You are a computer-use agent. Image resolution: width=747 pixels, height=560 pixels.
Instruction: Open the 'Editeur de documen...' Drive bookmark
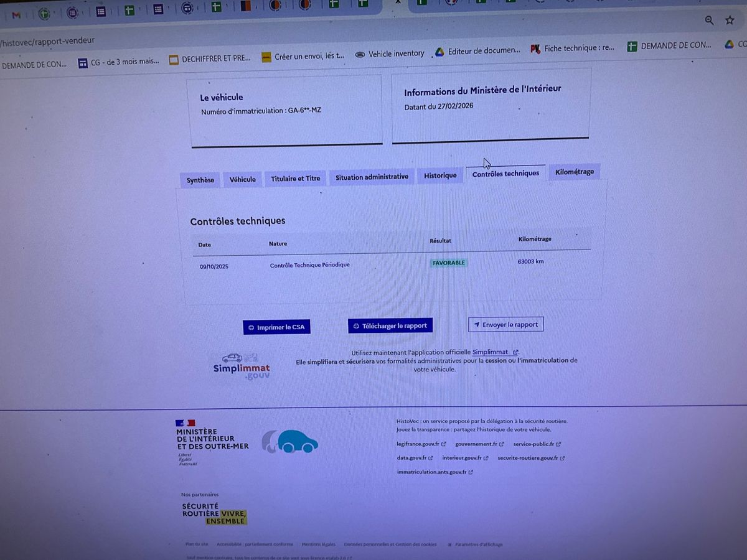point(477,51)
